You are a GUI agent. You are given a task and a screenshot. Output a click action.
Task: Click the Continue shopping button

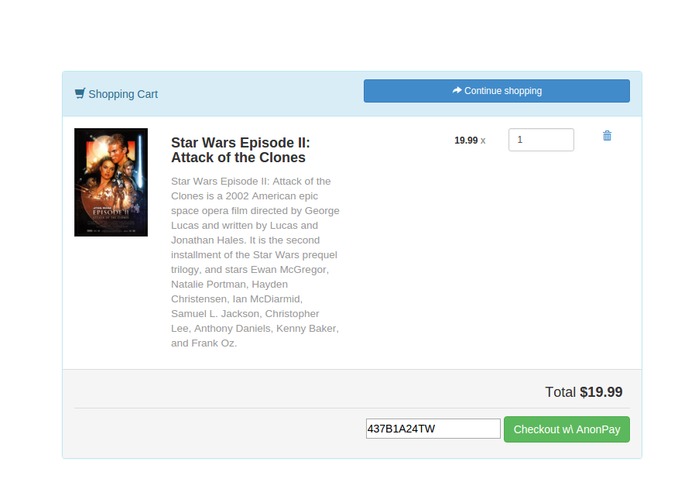[x=496, y=91]
